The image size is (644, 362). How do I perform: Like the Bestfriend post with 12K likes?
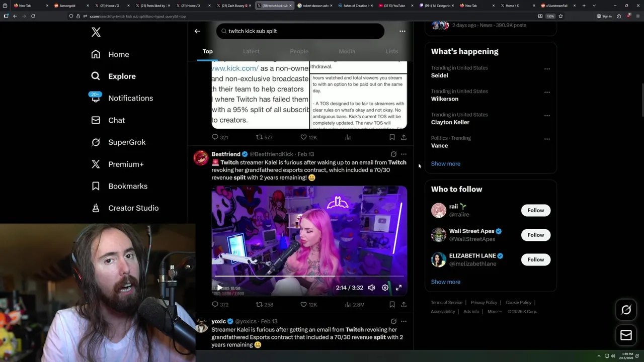[x=308, y=305]
